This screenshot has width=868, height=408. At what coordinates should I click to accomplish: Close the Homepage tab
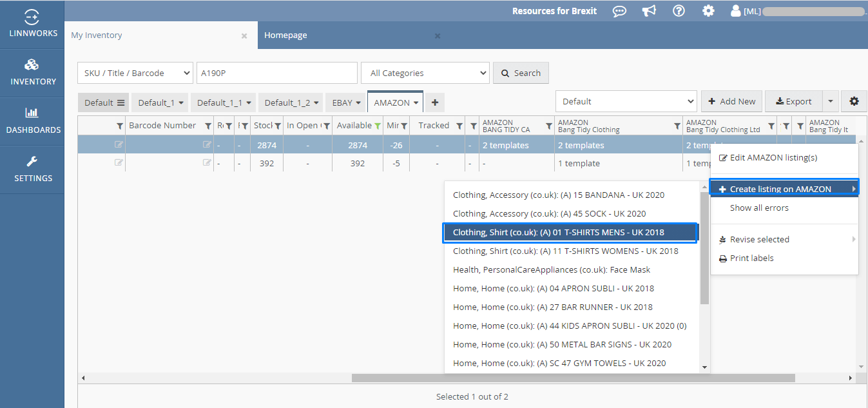(x=438, y=36)
